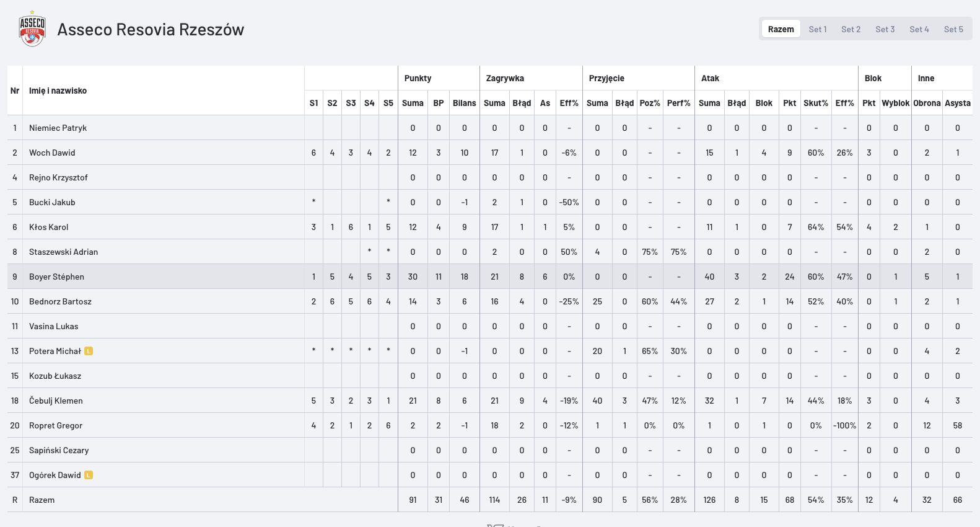Click the Punkty column group header
Screen dimensions: 980x527
(418, 78)
